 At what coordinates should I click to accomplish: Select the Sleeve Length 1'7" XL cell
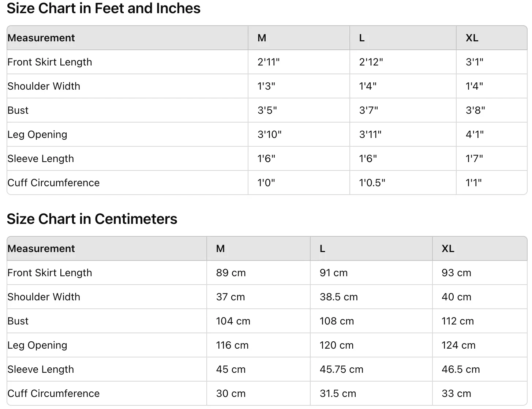pos(474,158)
